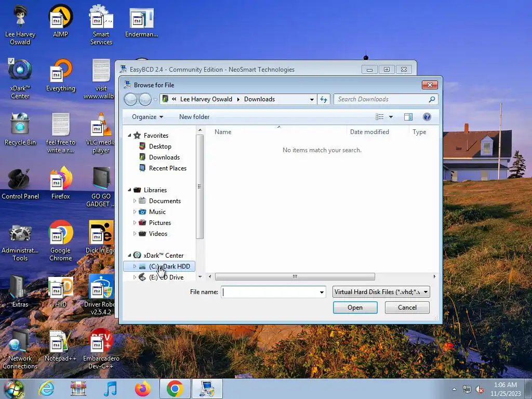Open the Organize dropdown menu
Image resolution: width=532 pixels, height=399 pixels.
pyautogui.click(x=147, y=117)
